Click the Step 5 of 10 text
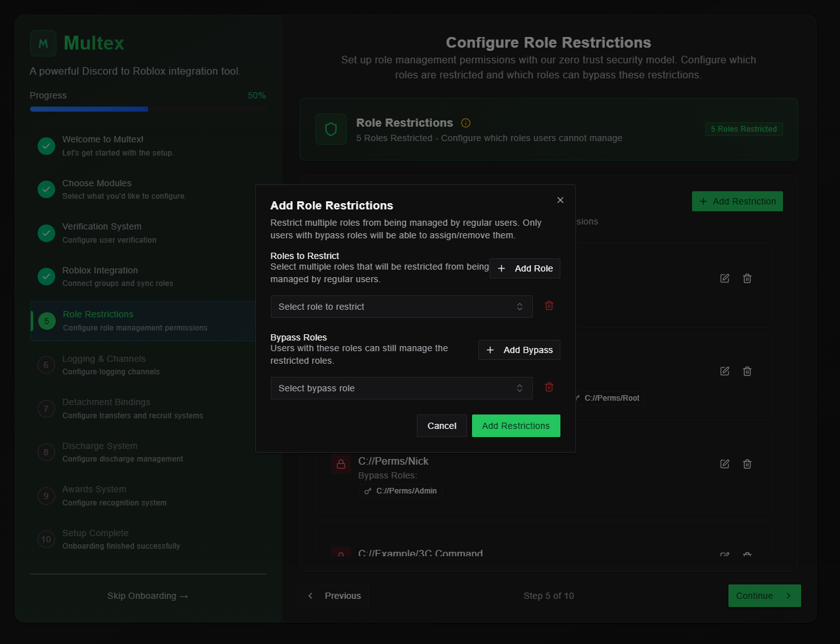840x644 pixels. [549, 596]
